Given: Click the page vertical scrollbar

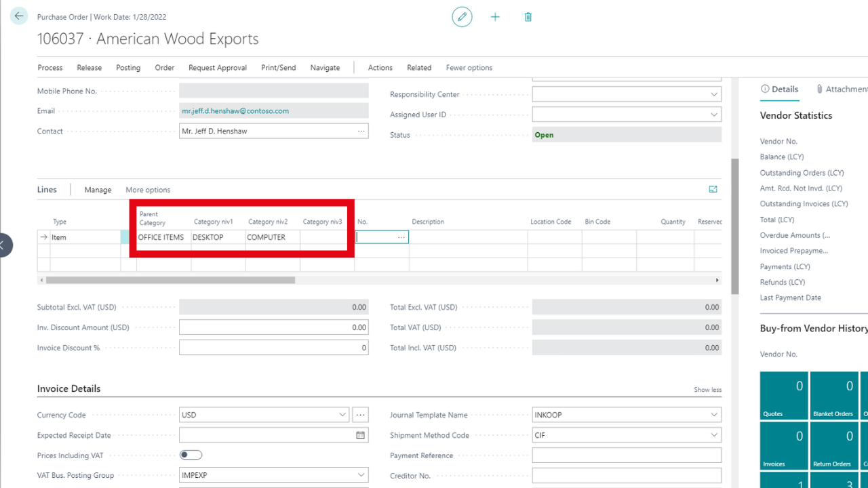Looking at the screenshot, I should point(734,226).
